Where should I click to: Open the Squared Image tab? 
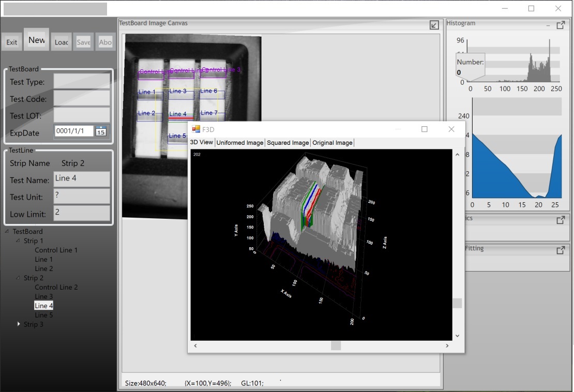click(288, 143)
